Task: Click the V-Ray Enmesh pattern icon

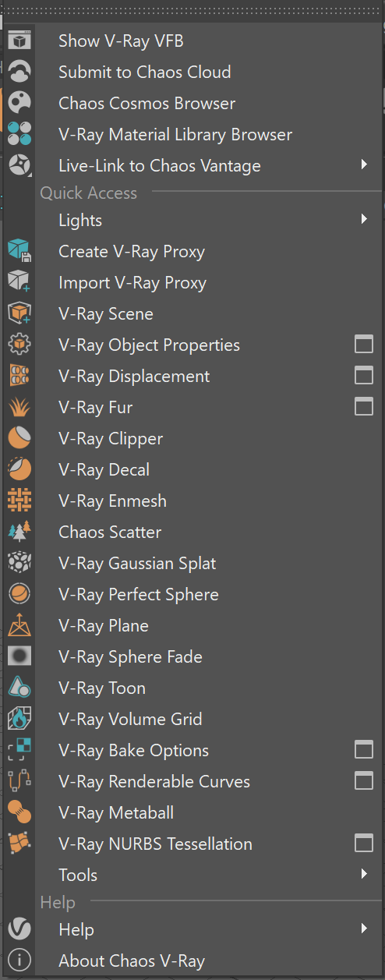Action: coord(19,501)
